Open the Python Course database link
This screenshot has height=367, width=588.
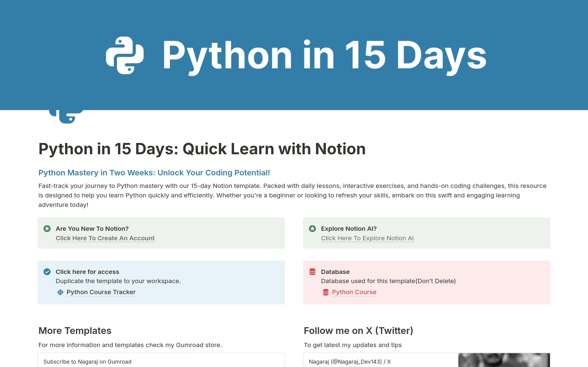click(354, 292)
